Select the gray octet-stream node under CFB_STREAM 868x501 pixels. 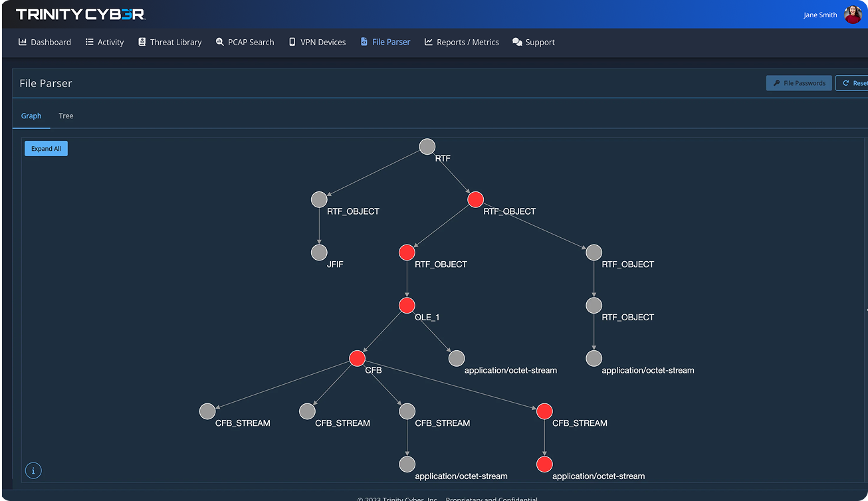coord(407,464)
